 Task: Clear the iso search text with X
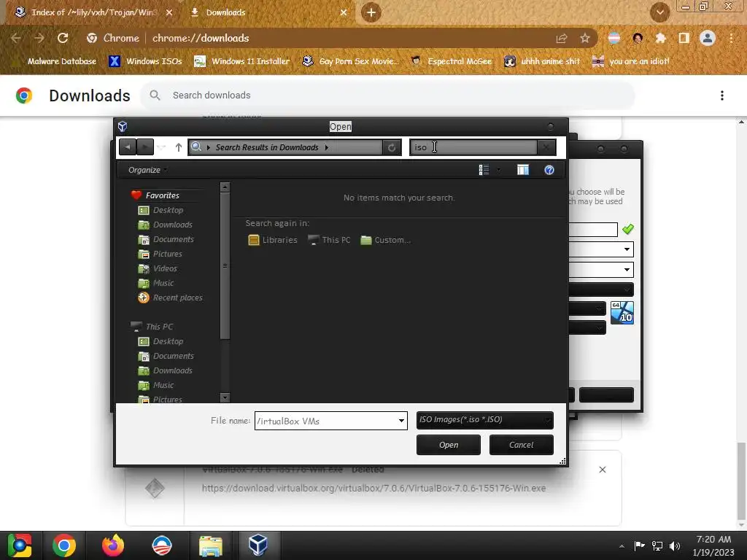click(x=546, y=147)
